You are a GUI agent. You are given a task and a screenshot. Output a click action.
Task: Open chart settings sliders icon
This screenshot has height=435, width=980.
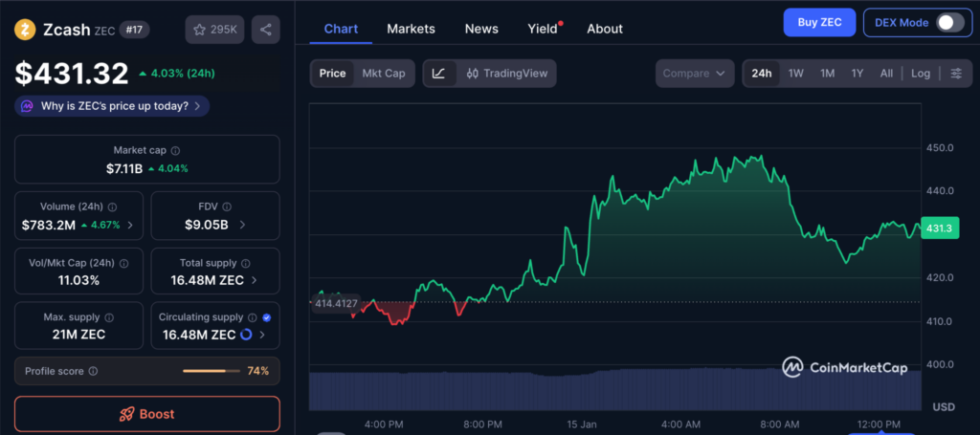(955, 74)
